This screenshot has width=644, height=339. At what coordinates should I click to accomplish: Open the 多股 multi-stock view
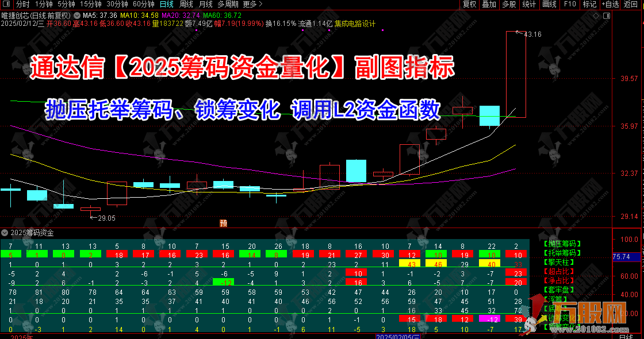[x=509, y=4]
